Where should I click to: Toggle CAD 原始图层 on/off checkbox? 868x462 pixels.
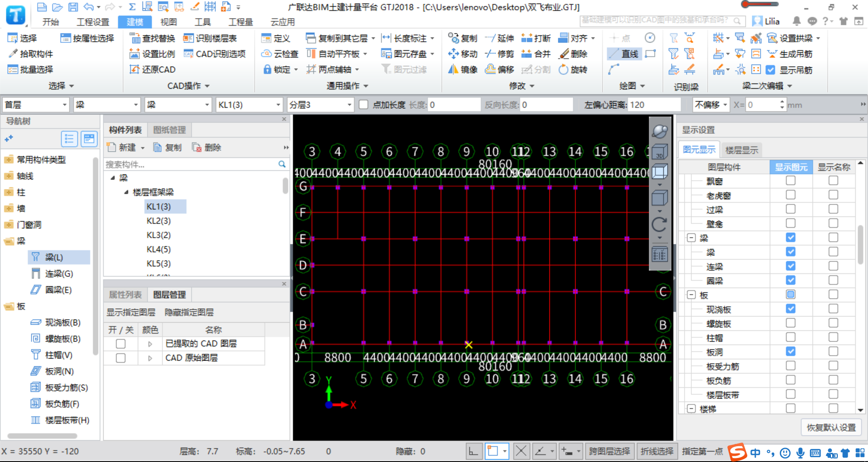121,358
